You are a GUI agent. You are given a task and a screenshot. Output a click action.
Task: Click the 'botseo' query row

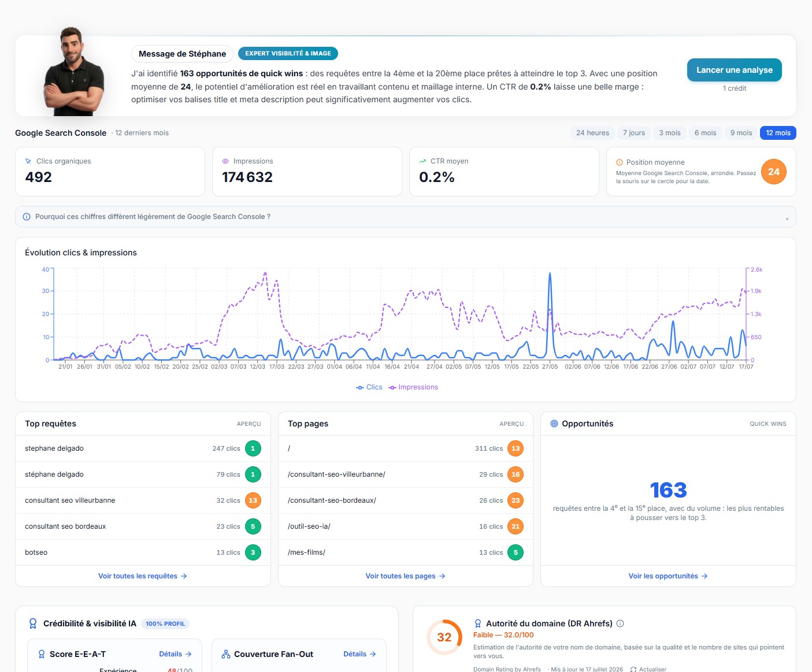[x=143, y=552]
